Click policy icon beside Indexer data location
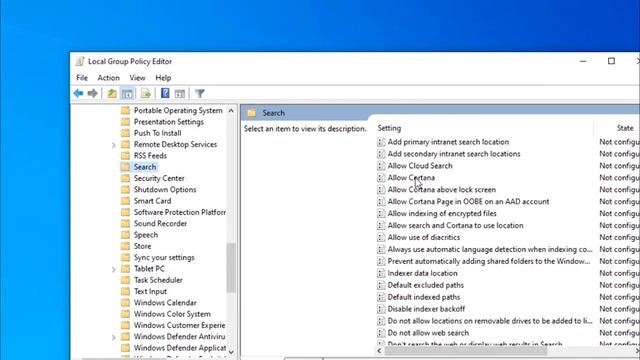640x360 pixels. click(381, 273)
